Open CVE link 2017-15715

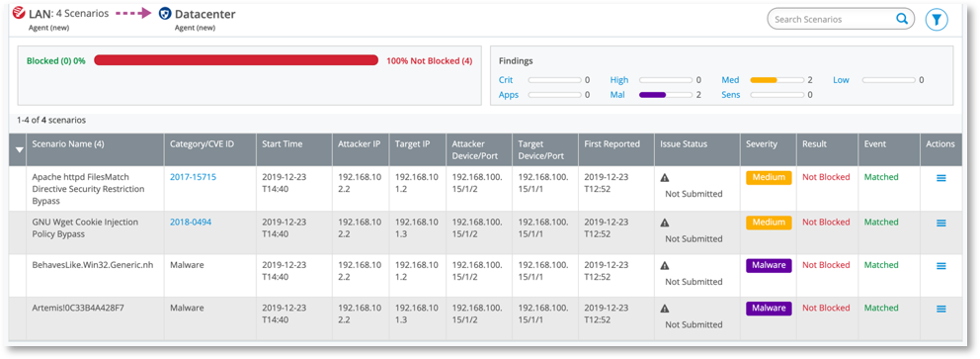point(193,177)
